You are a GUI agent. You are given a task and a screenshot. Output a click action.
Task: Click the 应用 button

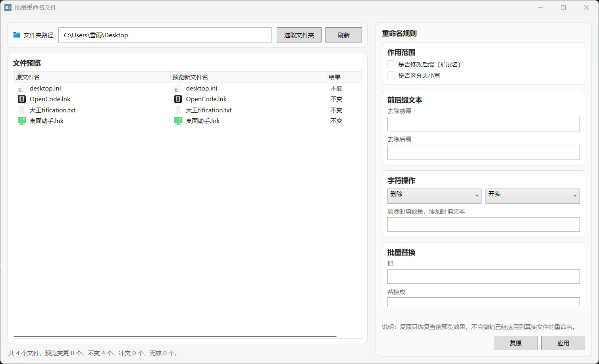[563, 343]
